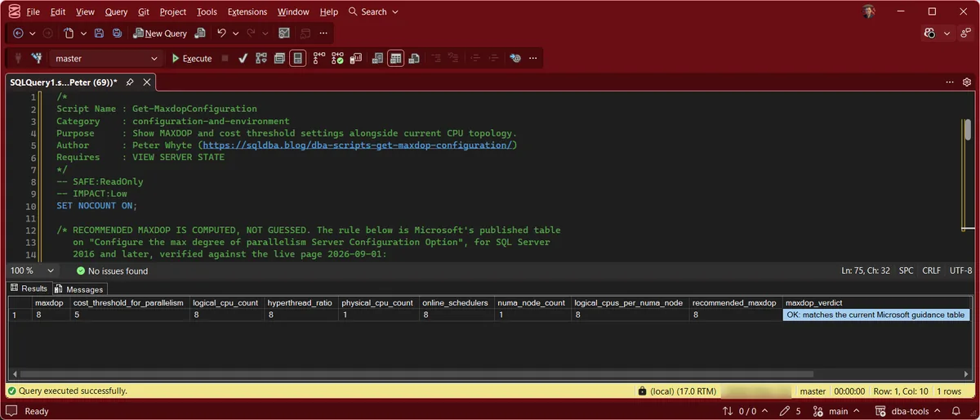This screenshot has width=980, height=420.
Task: Open document tab list overflow button
Action: 950,83
